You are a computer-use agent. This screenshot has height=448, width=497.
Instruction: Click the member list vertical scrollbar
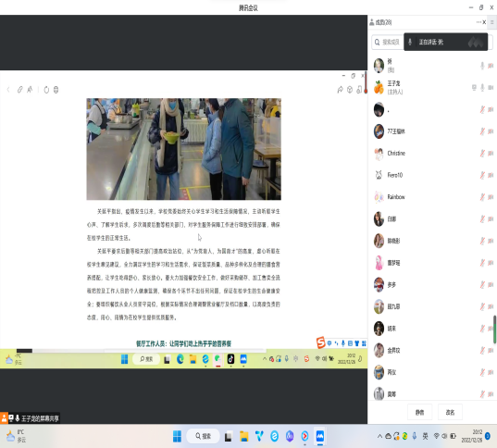coord(494,330)
